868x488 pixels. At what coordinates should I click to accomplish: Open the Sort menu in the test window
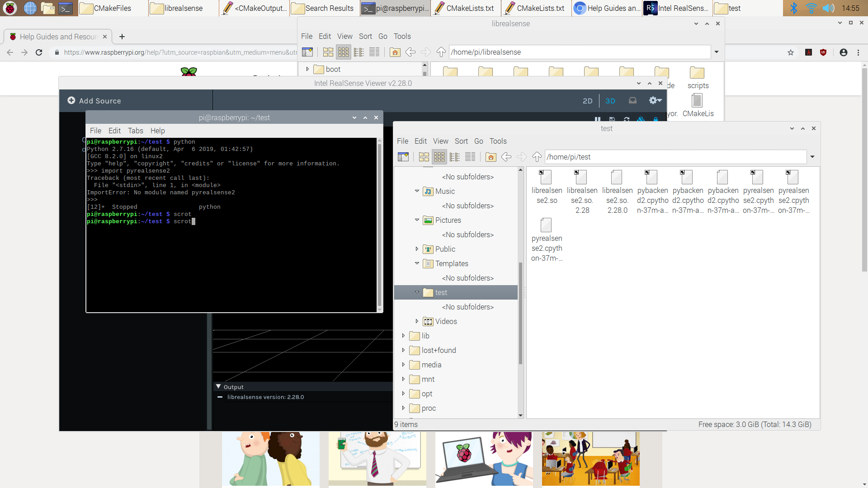pyautogui.click(x=461, y=141)
